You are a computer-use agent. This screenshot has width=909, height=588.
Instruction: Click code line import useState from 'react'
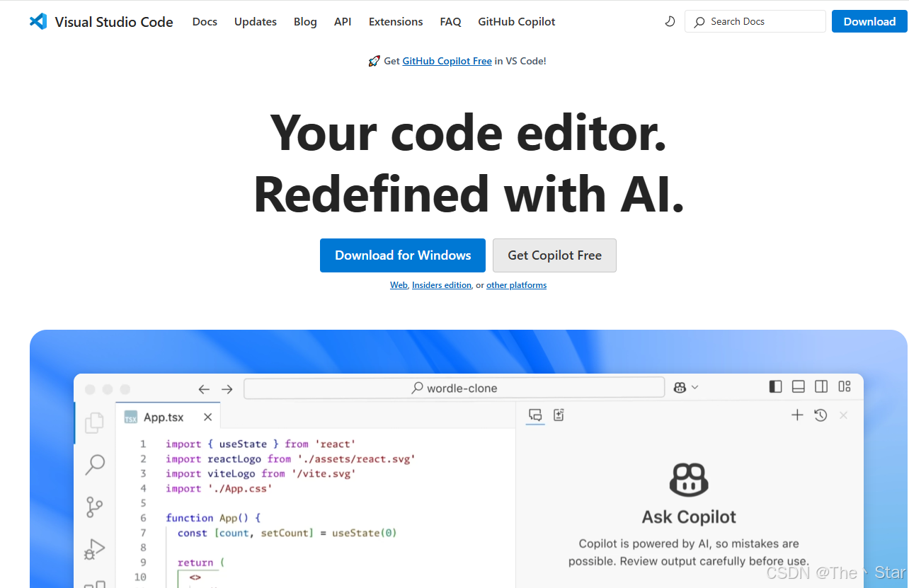click(x=261, y=444)
